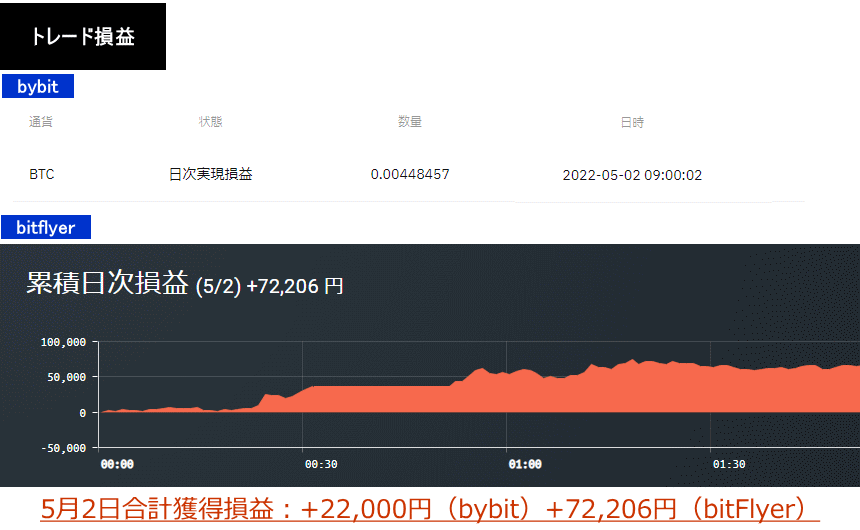
Task: Click the 日次実現損益 status entry
Action: tap(210, 174)
